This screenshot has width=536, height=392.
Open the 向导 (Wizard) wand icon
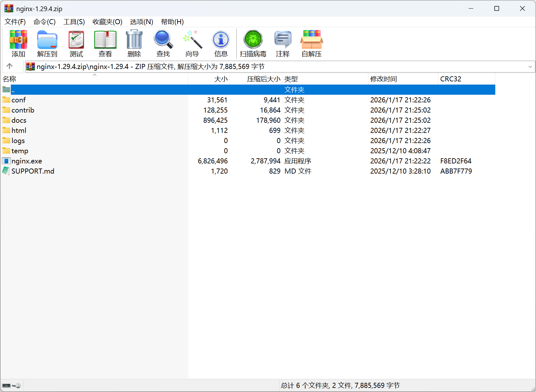192,39
